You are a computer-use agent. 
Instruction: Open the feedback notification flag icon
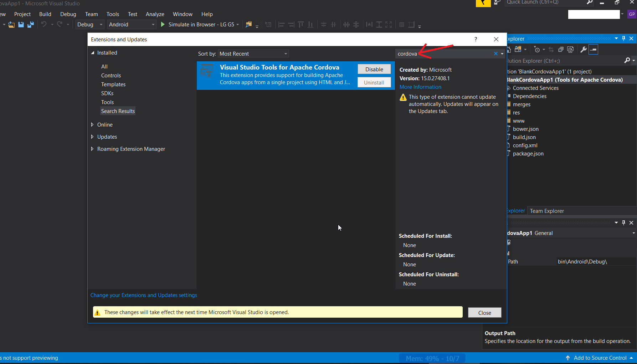[483, 3]
